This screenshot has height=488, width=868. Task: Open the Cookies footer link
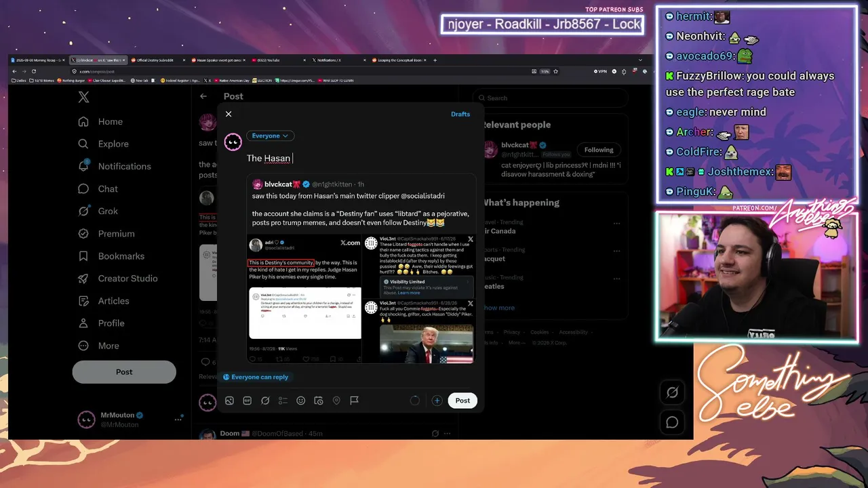[540, 332]
